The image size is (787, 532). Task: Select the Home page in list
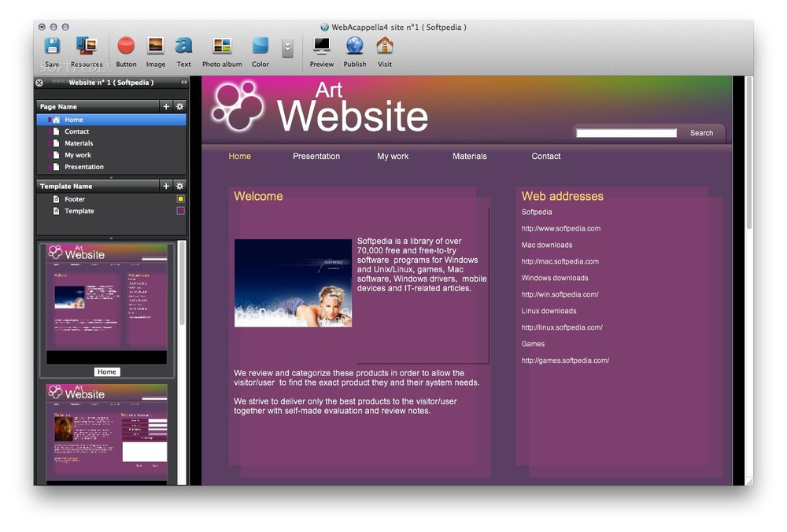click(111, 120)
